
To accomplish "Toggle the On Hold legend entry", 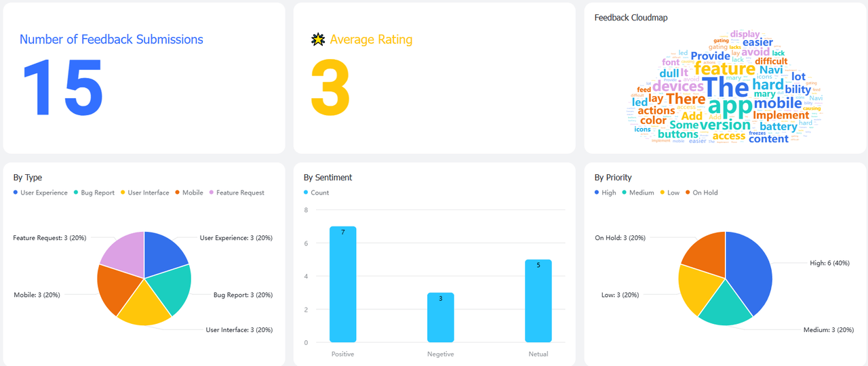I will point(701,192).
